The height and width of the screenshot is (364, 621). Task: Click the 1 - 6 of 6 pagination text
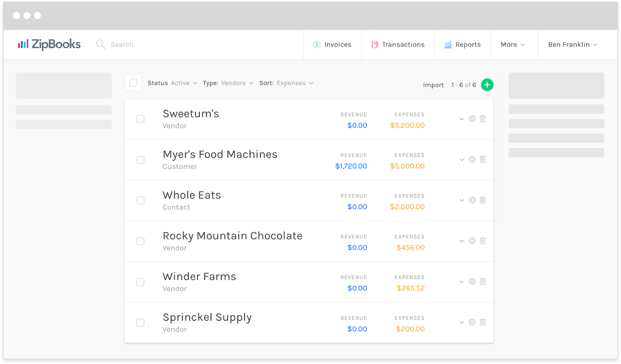point(463,85)
